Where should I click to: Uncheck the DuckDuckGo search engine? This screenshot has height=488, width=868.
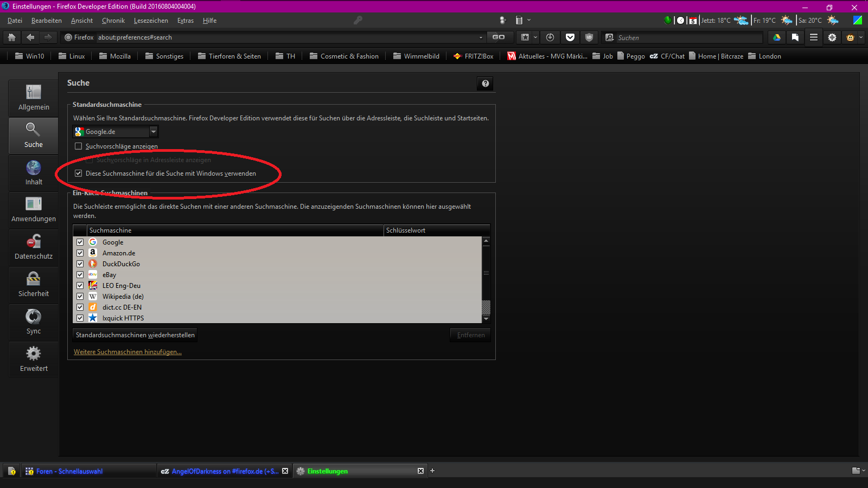(80, 264)
